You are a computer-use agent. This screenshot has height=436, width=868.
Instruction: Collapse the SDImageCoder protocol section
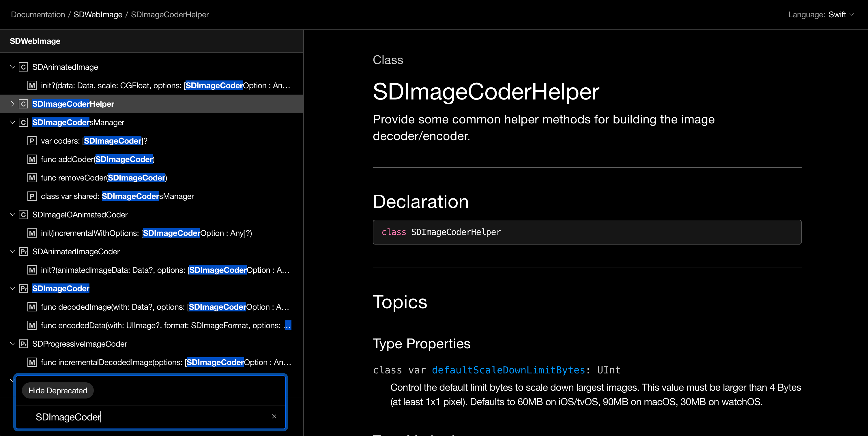coord(12,288)
